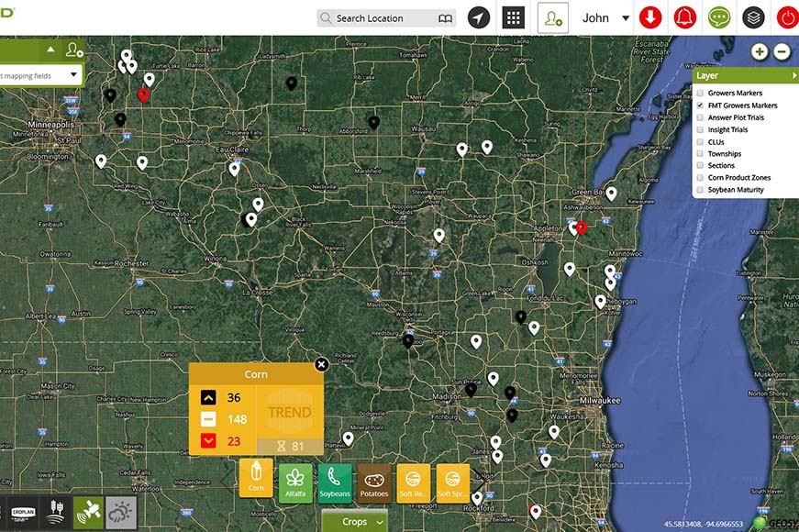Uncheck the FMT Growers Markers layer

(701, 105)
